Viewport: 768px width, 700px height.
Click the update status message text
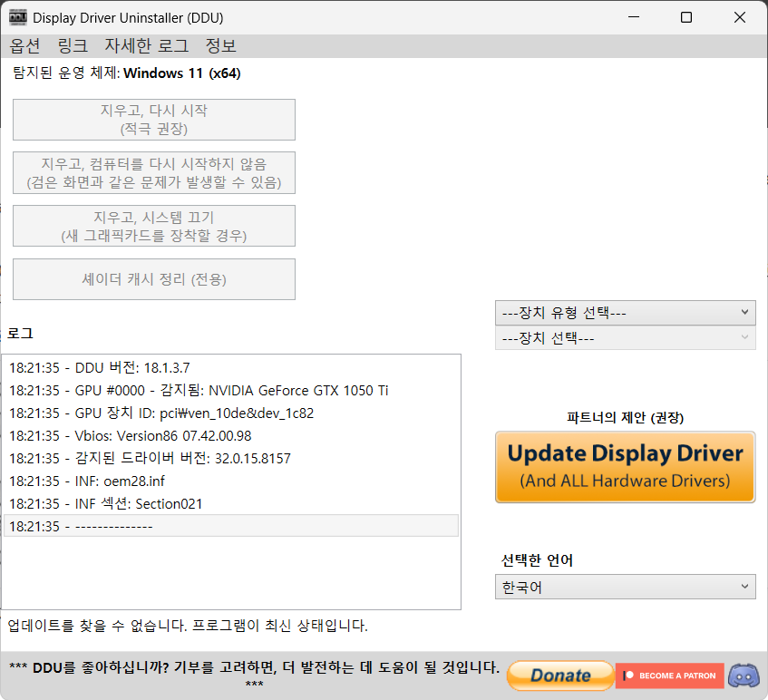point(188,626)
